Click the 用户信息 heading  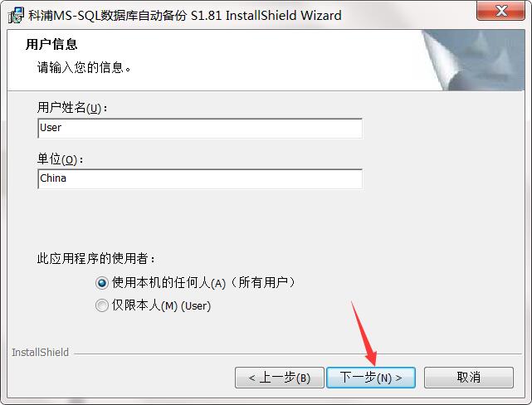click(x=51, y=45)
